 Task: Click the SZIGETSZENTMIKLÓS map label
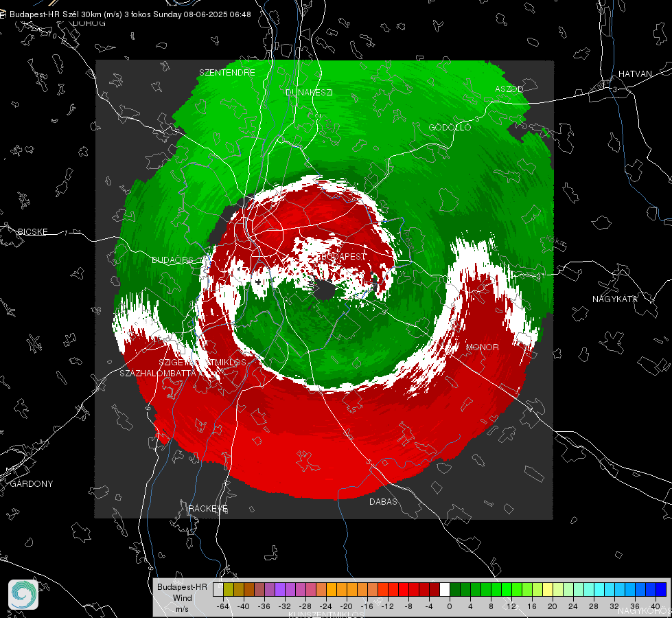(x=202, y=362)
